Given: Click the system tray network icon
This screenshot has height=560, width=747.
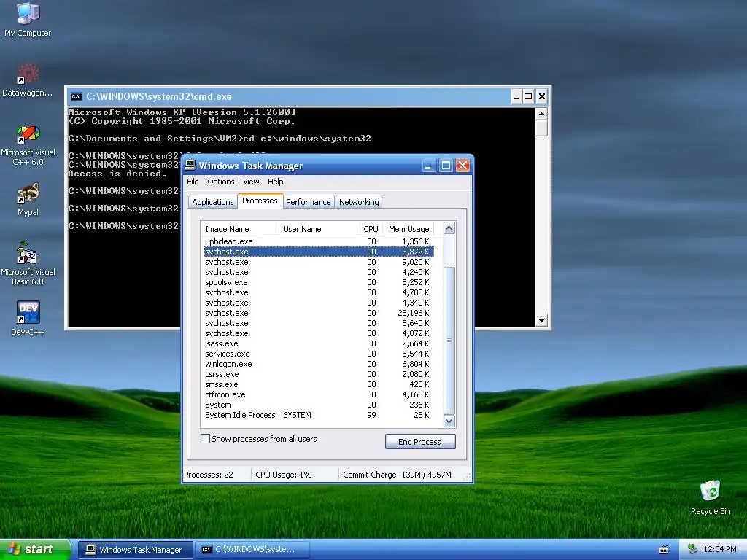Looking at the screenshot, I should point(693,549).
